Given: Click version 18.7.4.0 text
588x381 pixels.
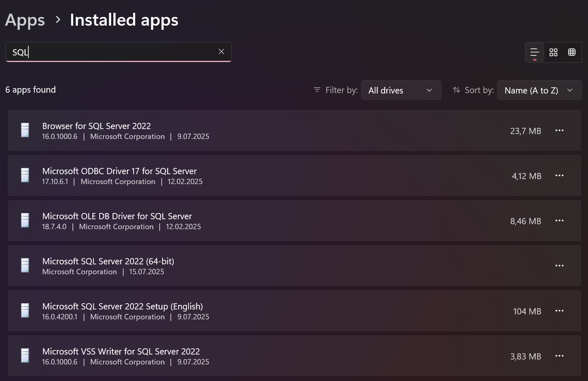Looking at the screenshot, I should [54, 227].
